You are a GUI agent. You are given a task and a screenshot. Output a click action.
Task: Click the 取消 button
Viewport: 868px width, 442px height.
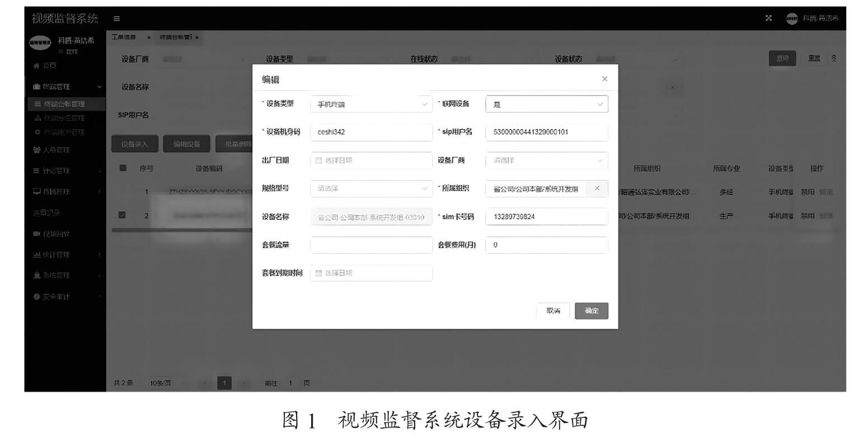point(553,311)
